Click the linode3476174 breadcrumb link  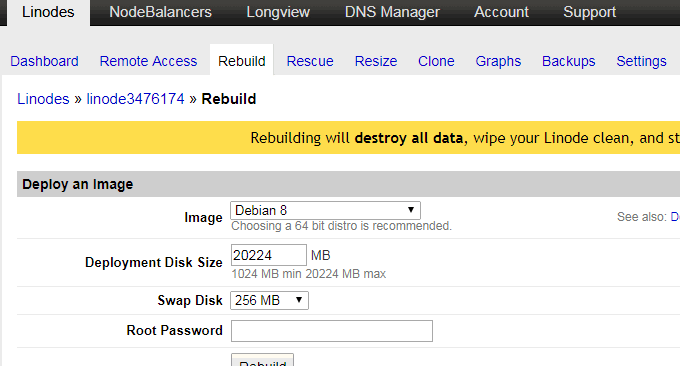pos(135,99)
